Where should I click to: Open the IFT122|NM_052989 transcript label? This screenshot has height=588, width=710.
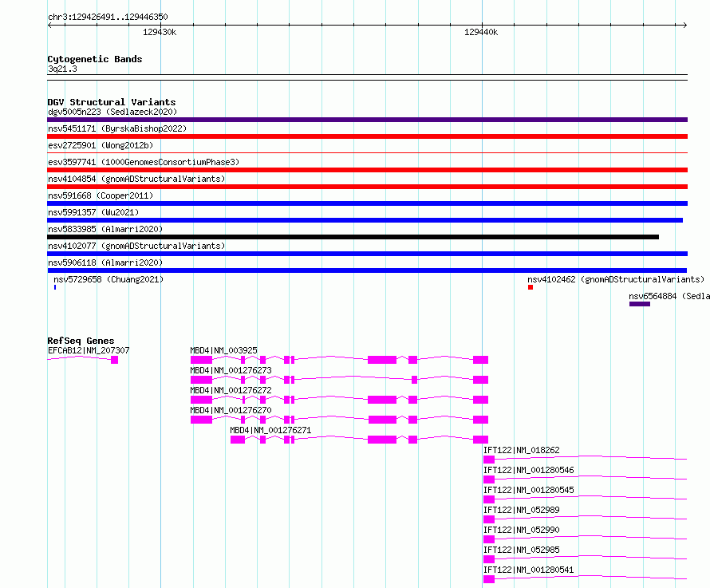tap(522, 510)
